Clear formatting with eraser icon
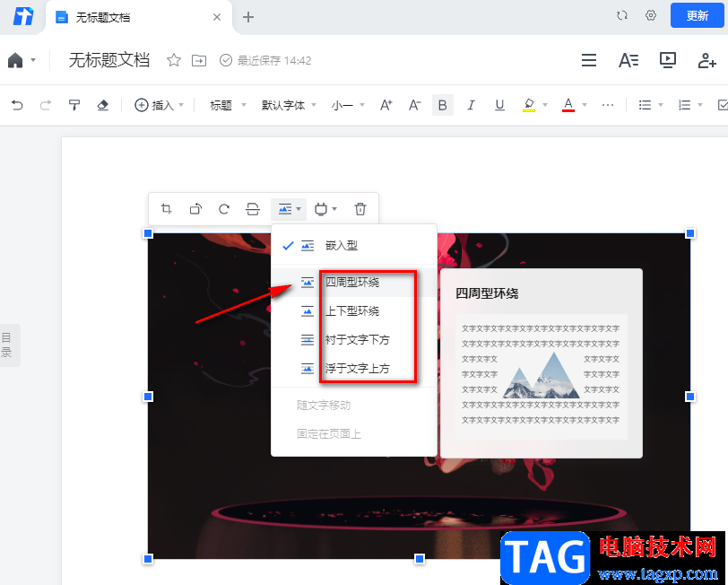The width and height of the screenshot is (728, 585). (102, 106)
